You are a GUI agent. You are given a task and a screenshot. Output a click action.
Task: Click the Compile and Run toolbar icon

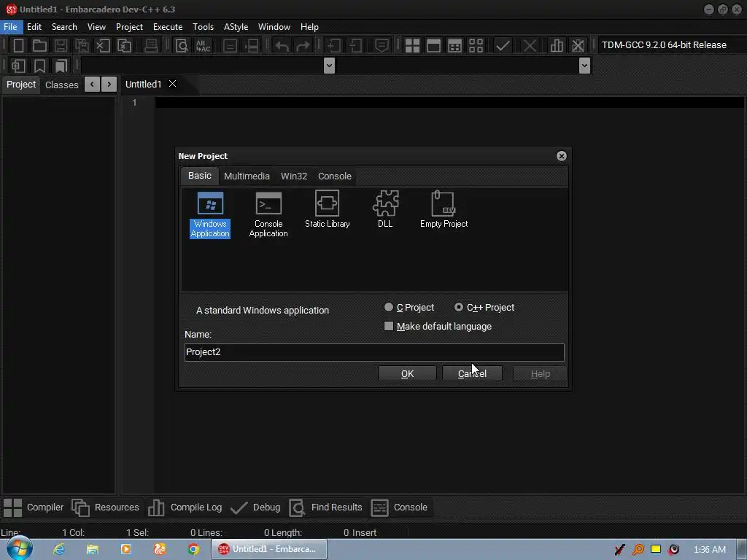pos(454,46)
